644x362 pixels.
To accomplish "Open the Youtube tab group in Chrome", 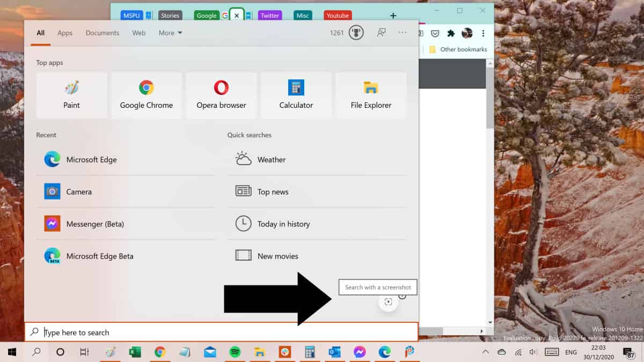I will (338, 16).
